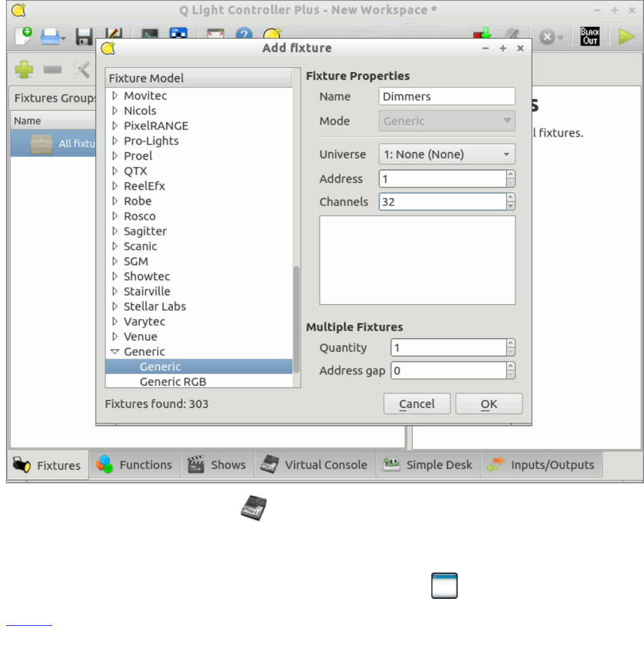Click the blue window icon on the desktop

pyautogui.click(x=444, y=586)
